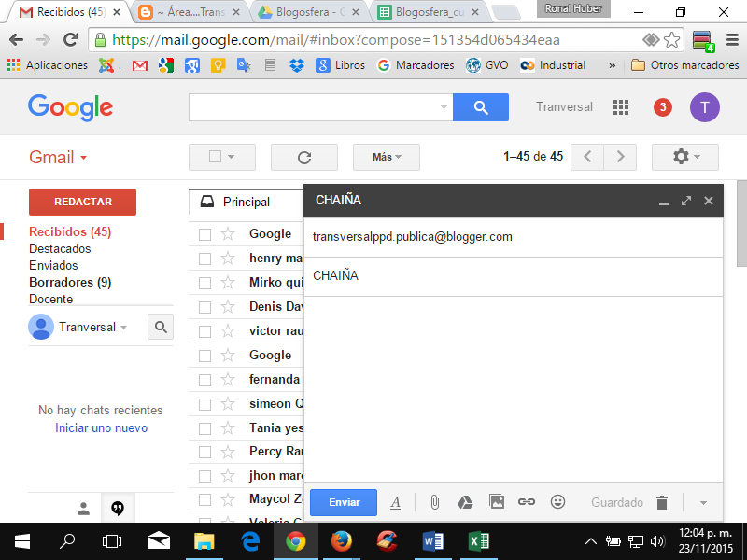
Task: Open the Destacados folder
Action: click(x=60, y=248)
